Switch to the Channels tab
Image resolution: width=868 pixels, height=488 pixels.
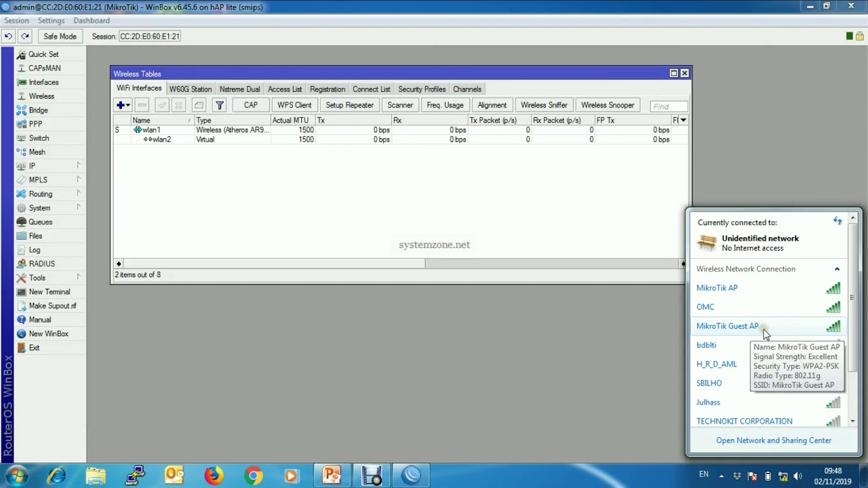[x=467, y=89]
